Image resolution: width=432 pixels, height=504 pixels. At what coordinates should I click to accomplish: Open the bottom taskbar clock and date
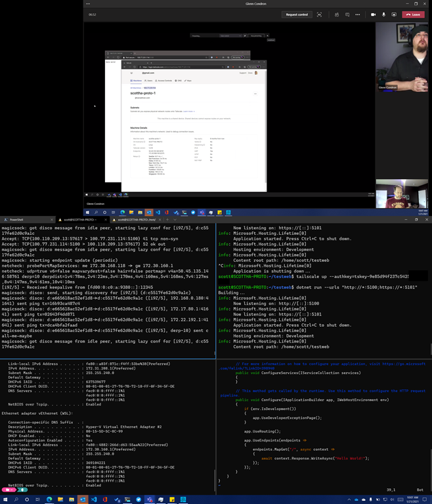coord(412,499)
